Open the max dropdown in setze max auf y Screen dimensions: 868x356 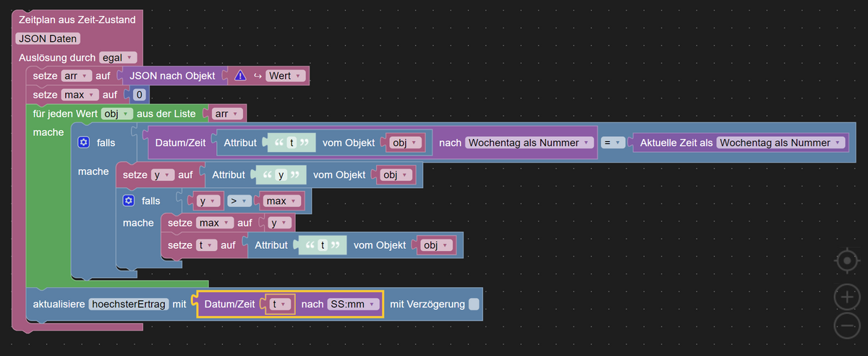(x=216, y=223)
